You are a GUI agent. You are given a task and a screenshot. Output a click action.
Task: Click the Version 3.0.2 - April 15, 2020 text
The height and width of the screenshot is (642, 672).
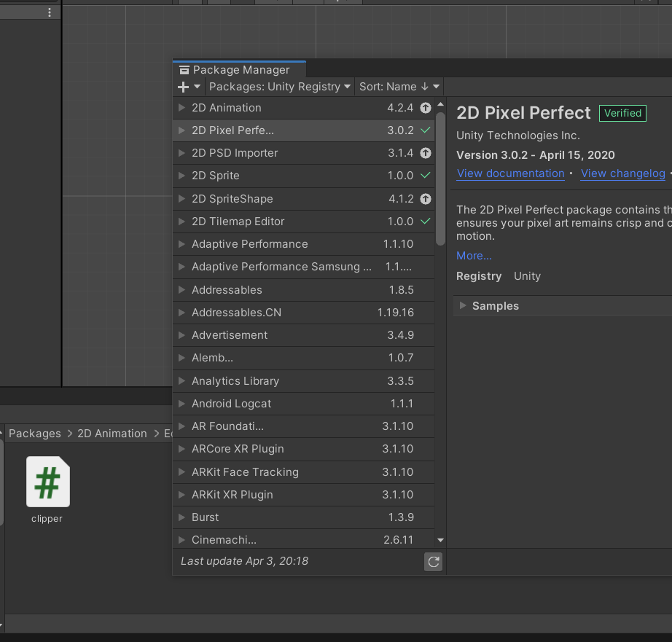click(536, 155)
